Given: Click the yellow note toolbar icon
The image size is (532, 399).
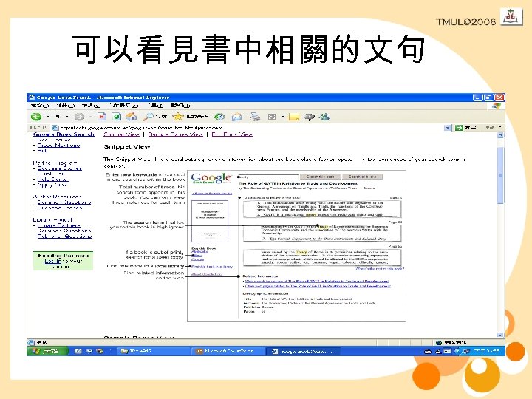Looking at the screenshot, I should [x=293, y=117].
